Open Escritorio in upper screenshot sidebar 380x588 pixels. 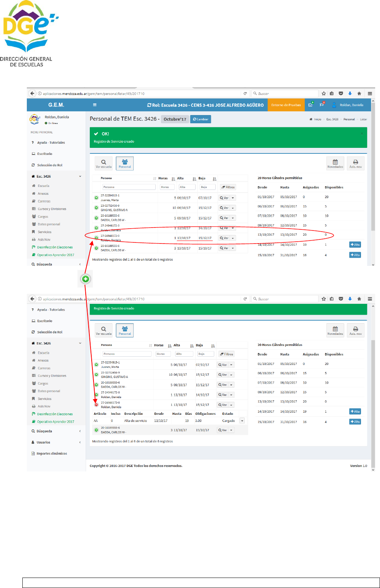pyautogui.click(x=45, y=154)
